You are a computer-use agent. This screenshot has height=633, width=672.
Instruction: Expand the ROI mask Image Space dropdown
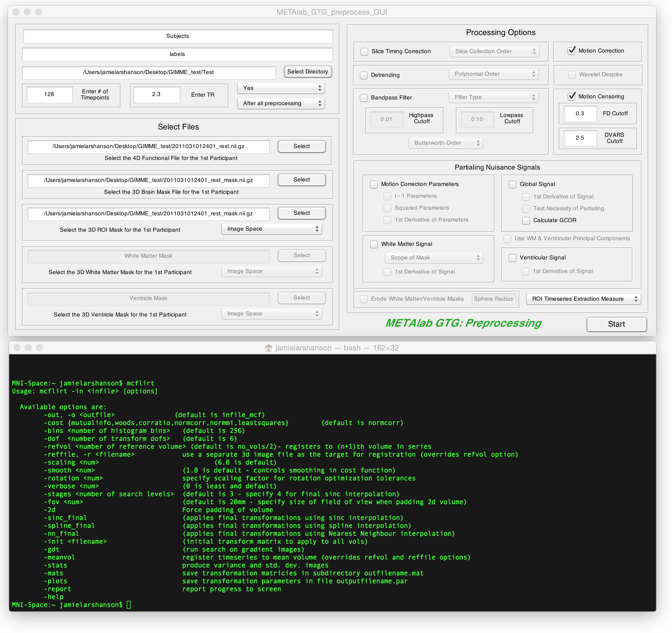pos(272,229)
